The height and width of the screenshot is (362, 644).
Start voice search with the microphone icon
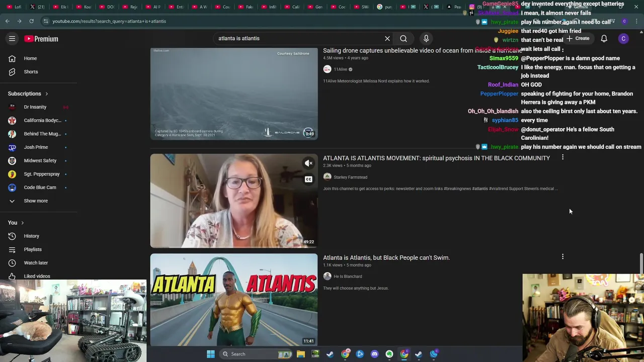pyautogui.click(x=426, y=38)
